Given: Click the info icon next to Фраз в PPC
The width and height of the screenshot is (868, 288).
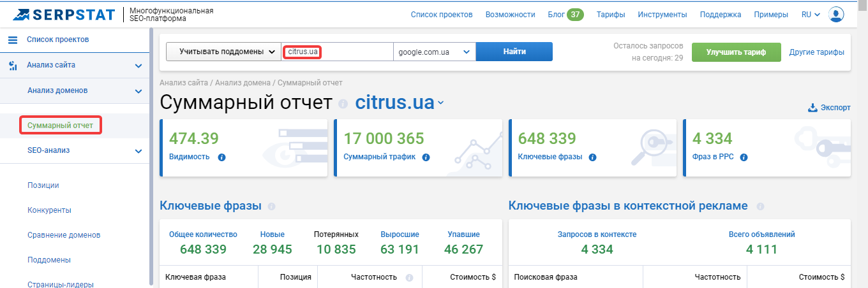Looking at the screenshot, I should click(x=744, y=157).
